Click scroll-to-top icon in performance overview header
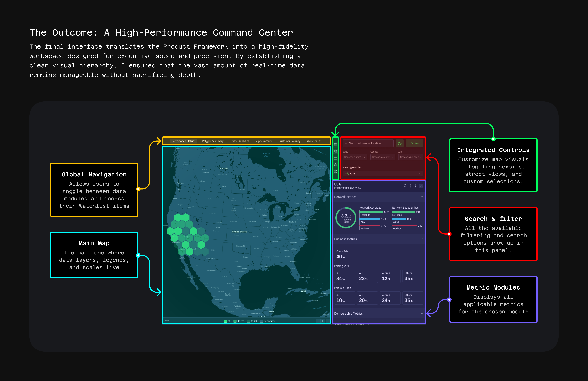The image size is (588, 381). coord(421,186)
